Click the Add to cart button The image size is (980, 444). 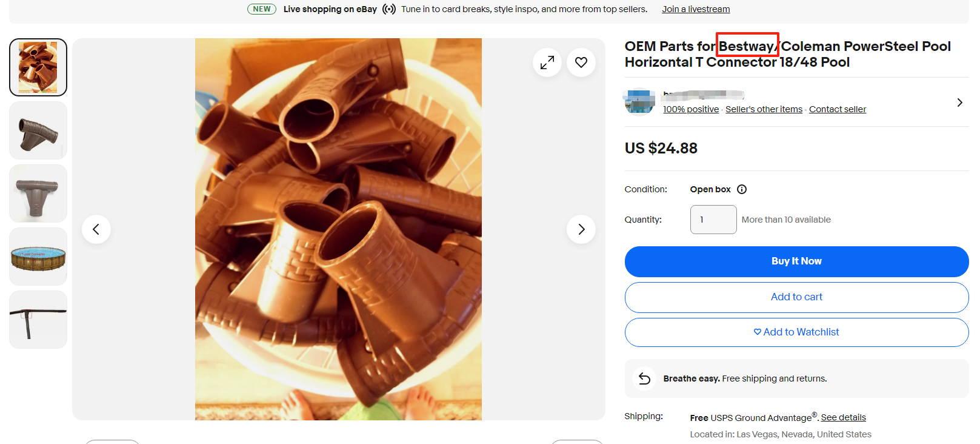[796, 297]
